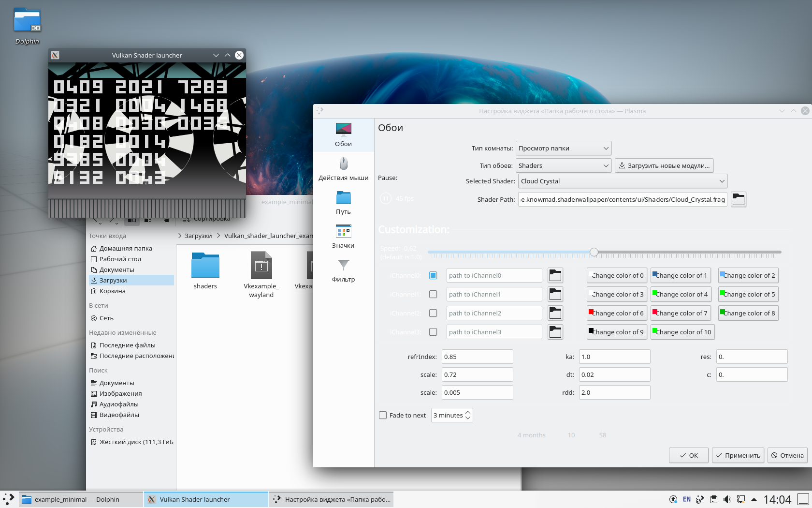Select Последние файлы in Dolphin places

click(131, 345)
